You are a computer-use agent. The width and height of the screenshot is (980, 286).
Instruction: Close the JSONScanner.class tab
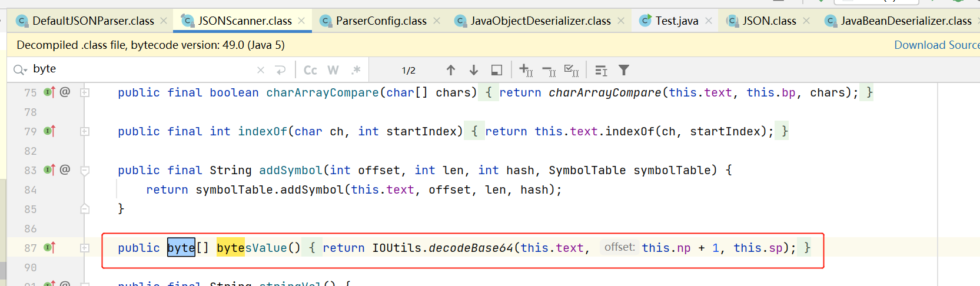click(301, 21)
